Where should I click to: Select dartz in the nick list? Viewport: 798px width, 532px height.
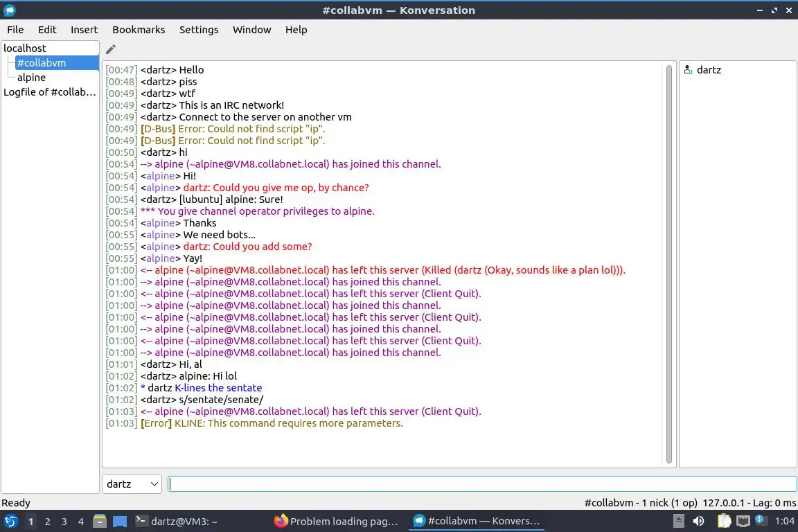(709, 70)
